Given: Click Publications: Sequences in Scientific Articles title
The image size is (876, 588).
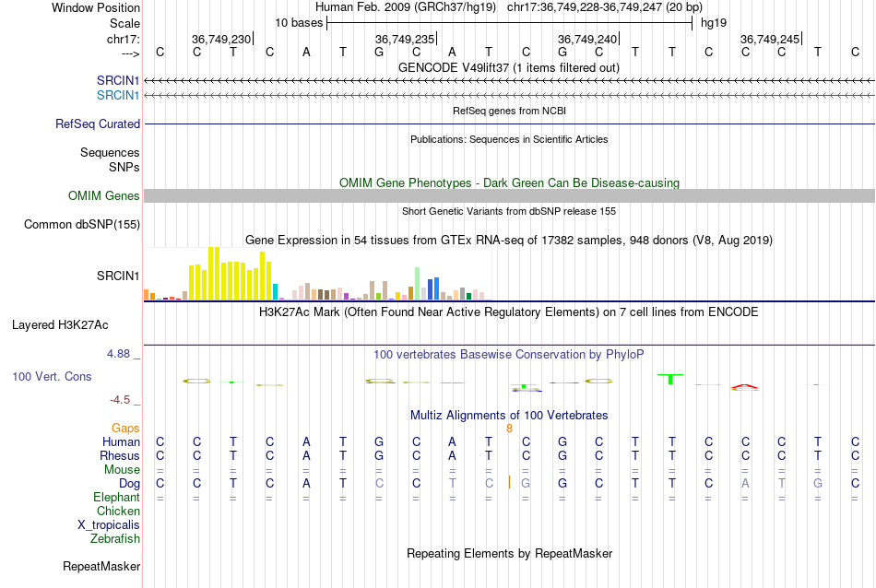Looking at the screenshot, I should click(x=509, y=139).
